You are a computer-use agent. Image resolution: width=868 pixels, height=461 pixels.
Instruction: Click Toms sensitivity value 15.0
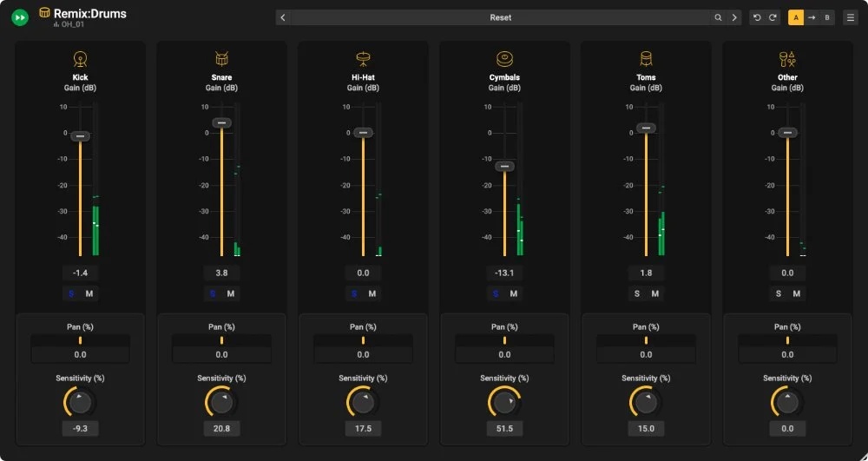click(x=646, y=428)
